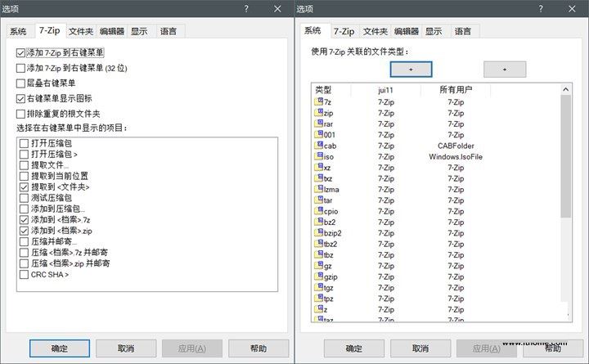The image size is (589, 364).
Task: Click the xz file type icon
Action: tap(318, 167)
